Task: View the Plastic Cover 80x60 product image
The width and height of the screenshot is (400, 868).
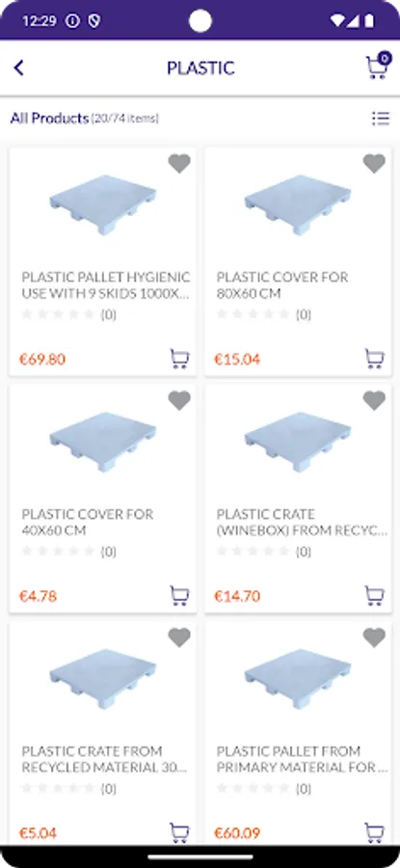Action: 298,204
